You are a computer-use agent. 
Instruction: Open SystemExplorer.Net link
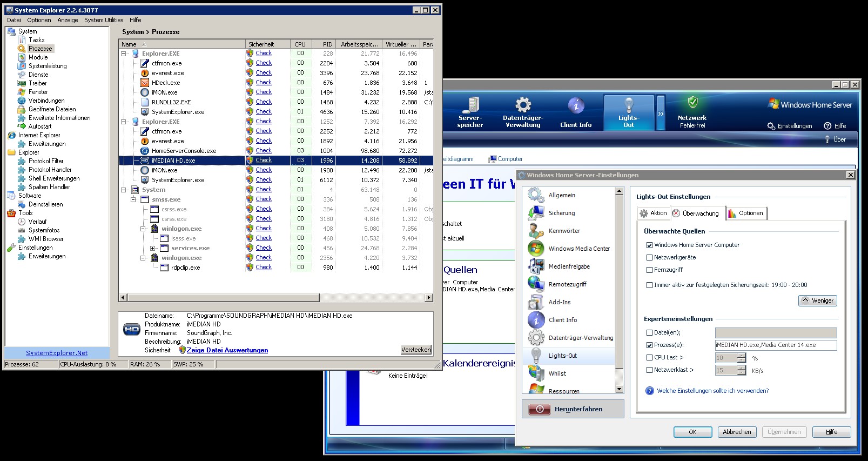(57, 353)
